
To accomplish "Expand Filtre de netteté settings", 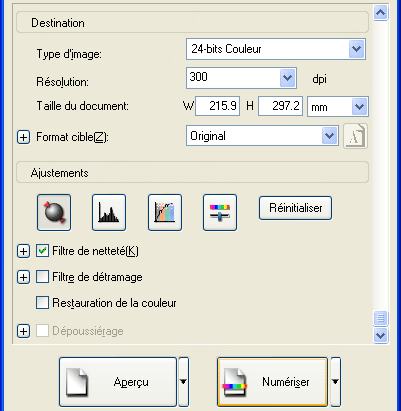I will coord(23,251).
